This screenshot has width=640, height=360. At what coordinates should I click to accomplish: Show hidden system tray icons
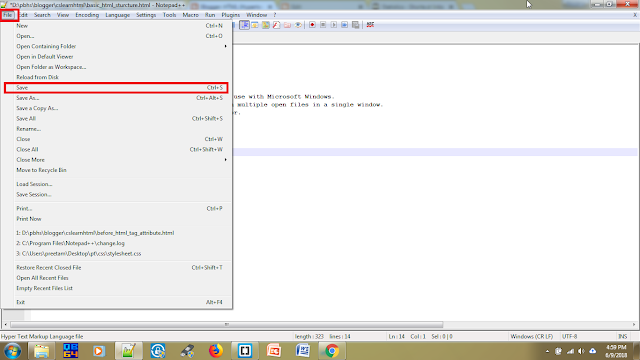(x=547, y=351)
